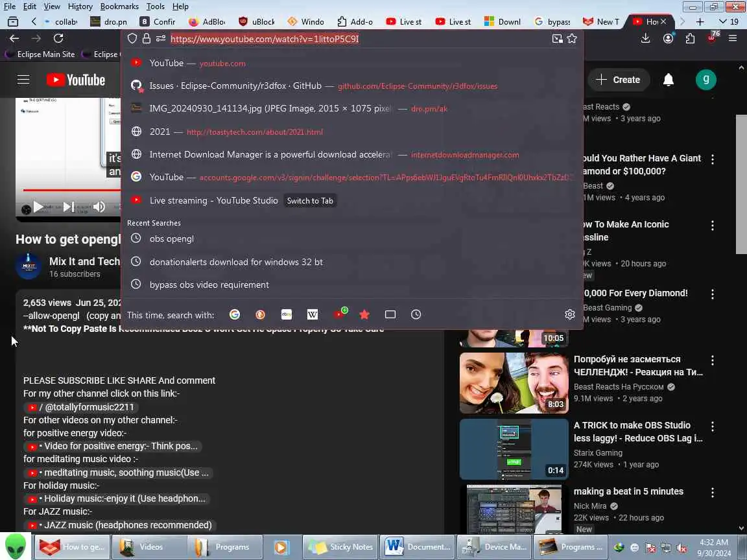
Task: Search with eBay engine icon
Action: tap(287, 314)
